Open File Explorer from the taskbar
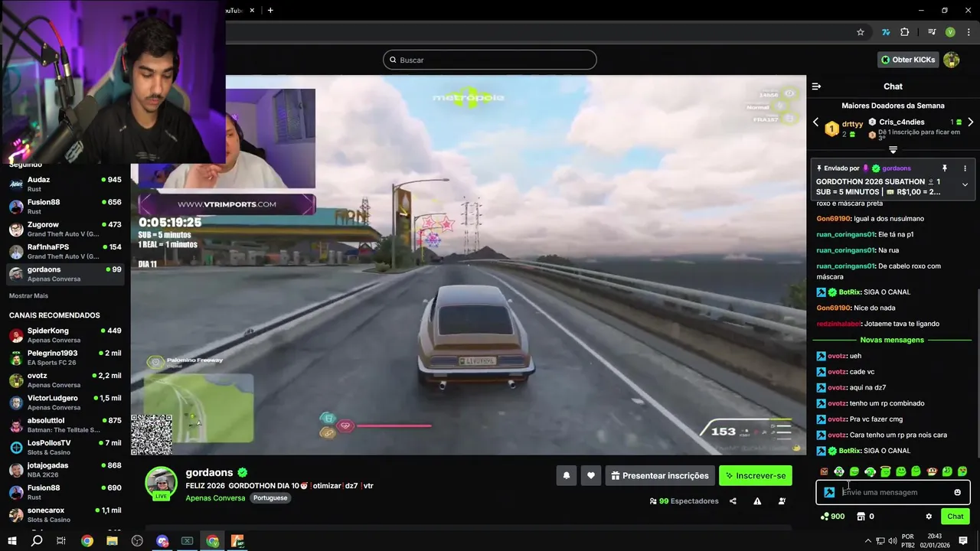This screenshot has width=980, height=551. pyautogui.click(x=112, y=540)
